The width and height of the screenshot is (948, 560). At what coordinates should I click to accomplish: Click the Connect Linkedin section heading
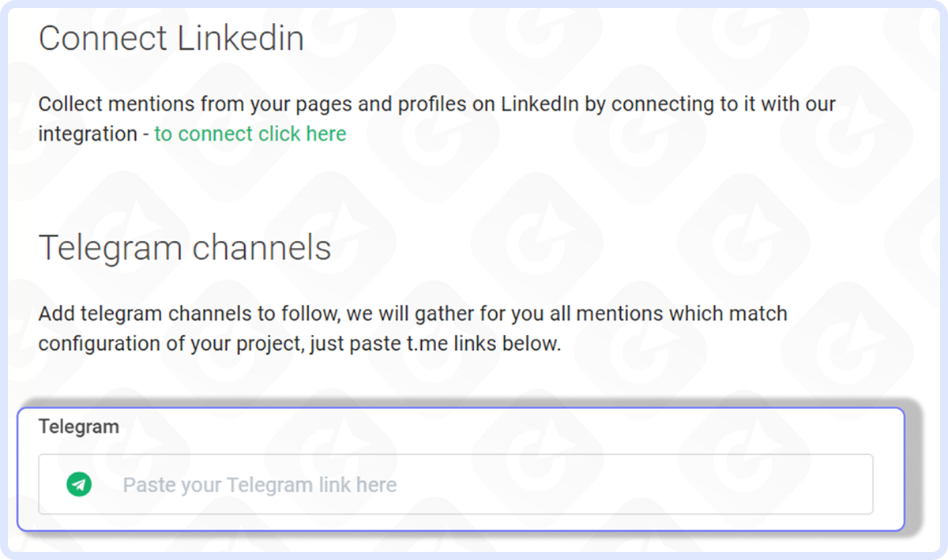click(x=171, y=37)
